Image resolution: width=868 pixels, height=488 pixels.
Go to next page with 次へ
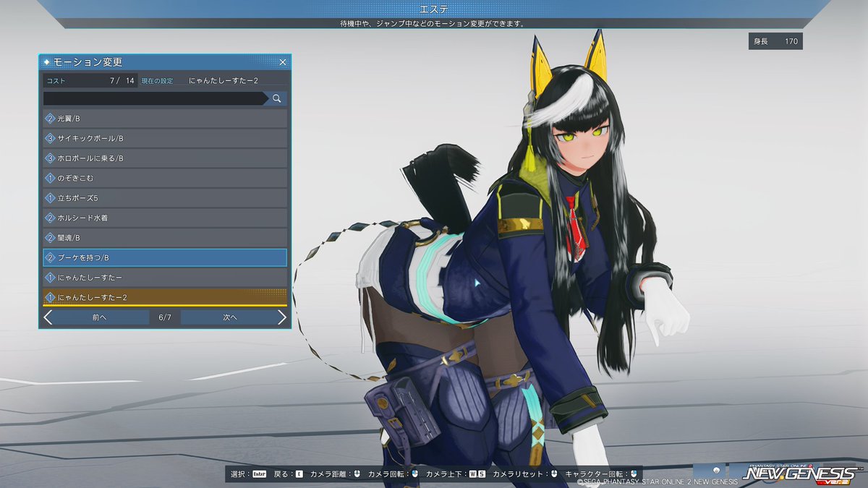tap(230, 317)
